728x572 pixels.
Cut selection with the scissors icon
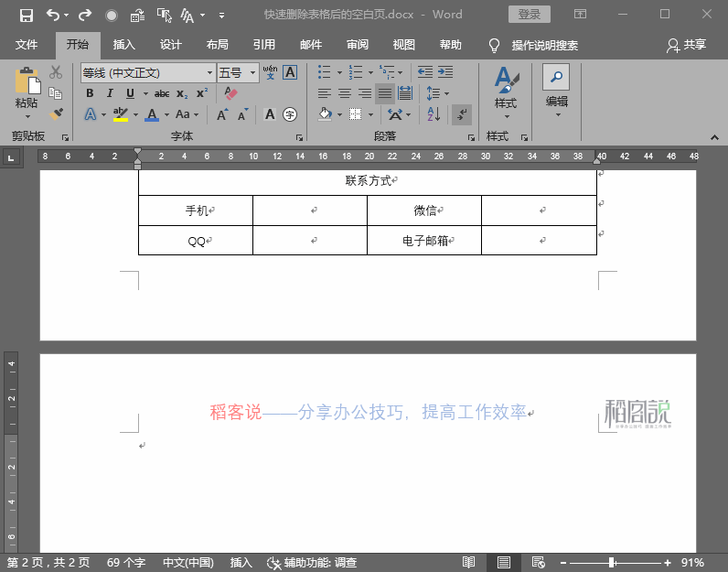(56, 72)
